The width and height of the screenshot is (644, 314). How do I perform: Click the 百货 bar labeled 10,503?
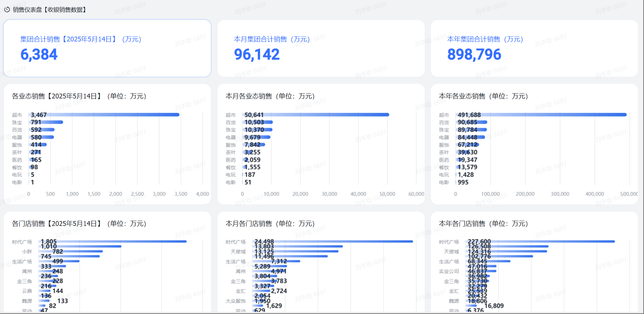tap(258, 122)
